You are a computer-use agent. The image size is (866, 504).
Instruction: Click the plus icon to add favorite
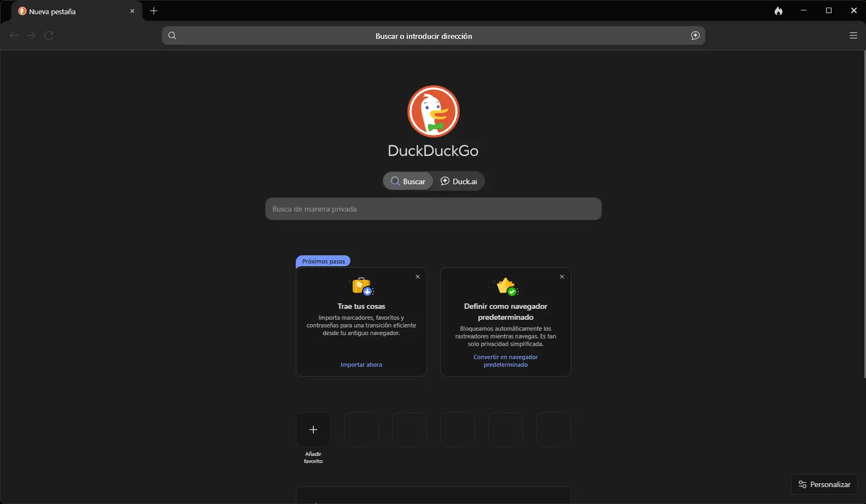[313, 430]
